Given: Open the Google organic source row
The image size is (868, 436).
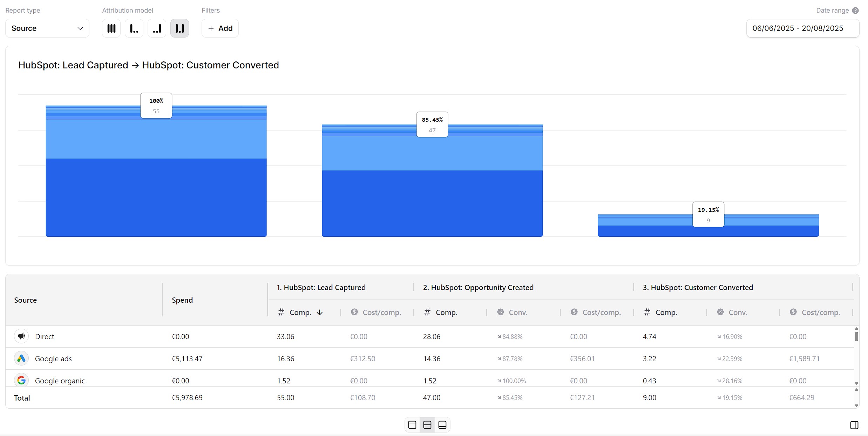Looking at the screenshot, I should point(60,381).
